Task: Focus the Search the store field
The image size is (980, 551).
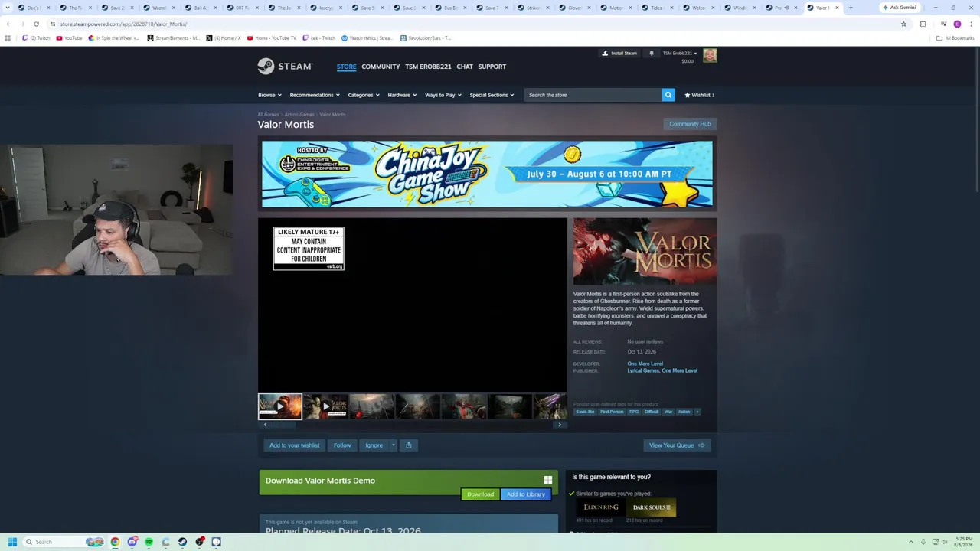Action: coord(593,95)
